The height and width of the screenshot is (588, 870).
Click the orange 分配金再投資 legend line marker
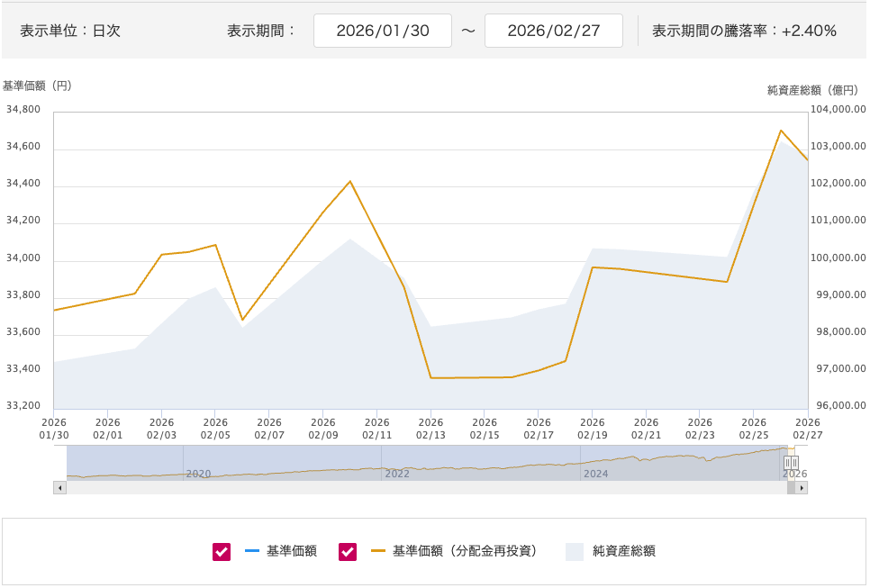click(x=377, y=551)
